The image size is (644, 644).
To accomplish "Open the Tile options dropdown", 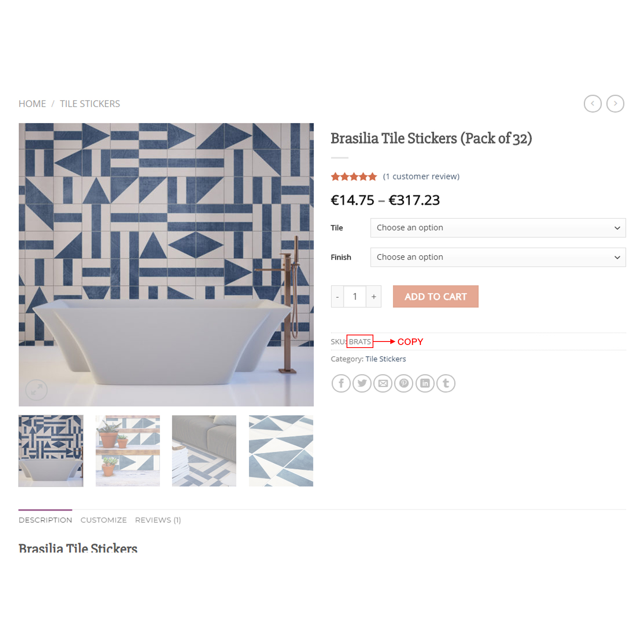I will [498, 228].
